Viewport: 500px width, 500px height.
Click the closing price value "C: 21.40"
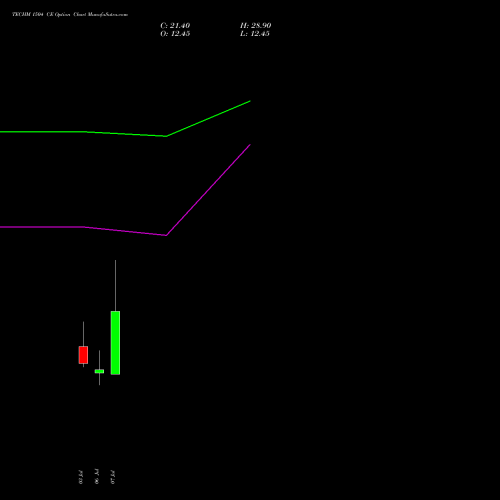click(x=175, y=26)
